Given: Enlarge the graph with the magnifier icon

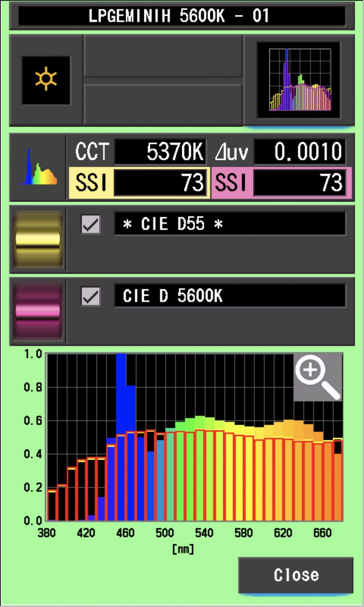Looking at the screenshot, I should pos(318,377).
